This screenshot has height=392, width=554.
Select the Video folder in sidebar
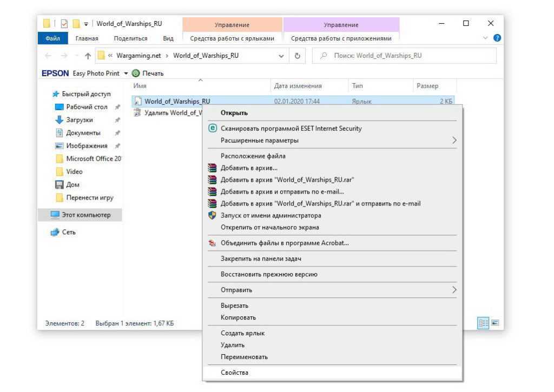69,171
